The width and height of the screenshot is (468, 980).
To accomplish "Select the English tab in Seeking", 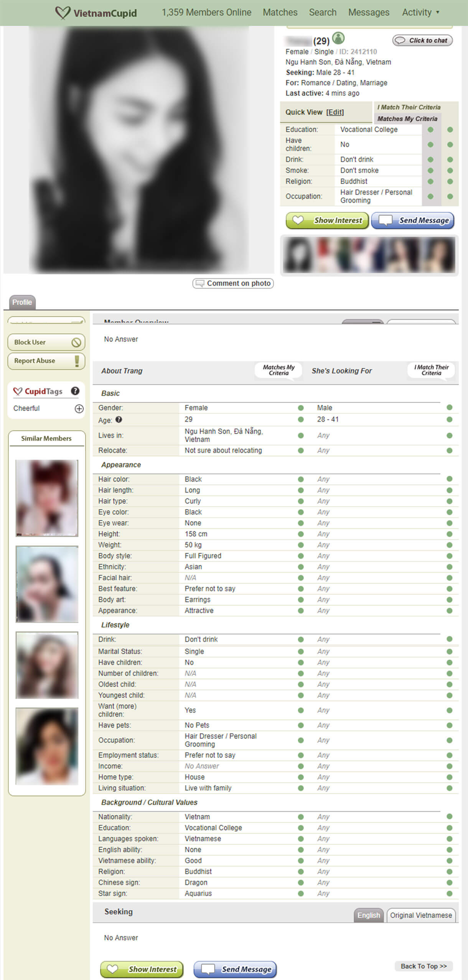I will coord(368,915).
